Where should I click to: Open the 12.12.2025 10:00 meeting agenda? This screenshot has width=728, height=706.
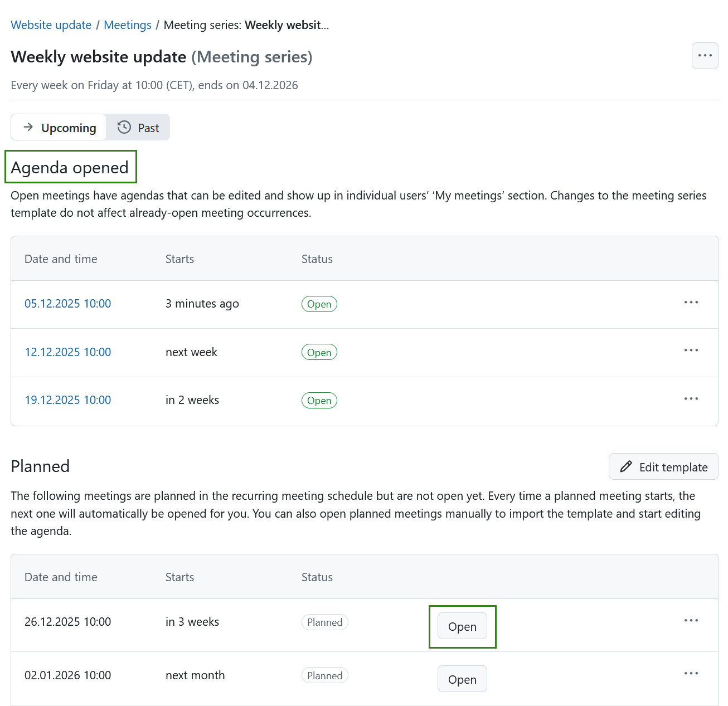[x=67, y=352]
